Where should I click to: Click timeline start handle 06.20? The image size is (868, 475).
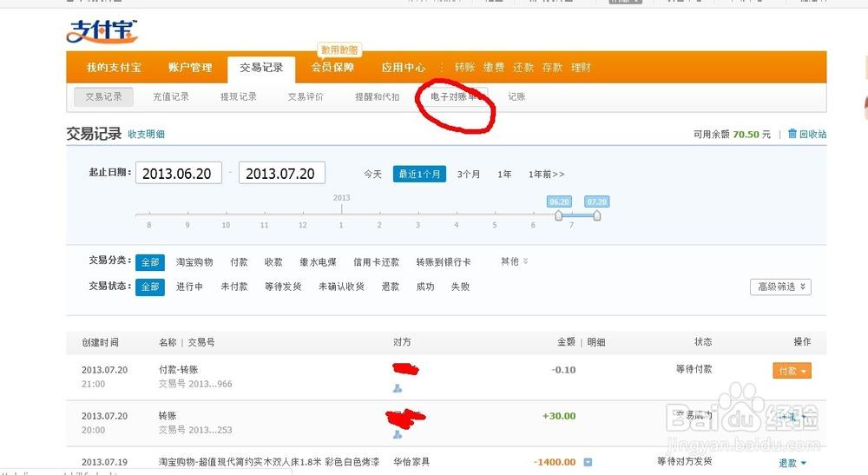(x=558, y=215)
